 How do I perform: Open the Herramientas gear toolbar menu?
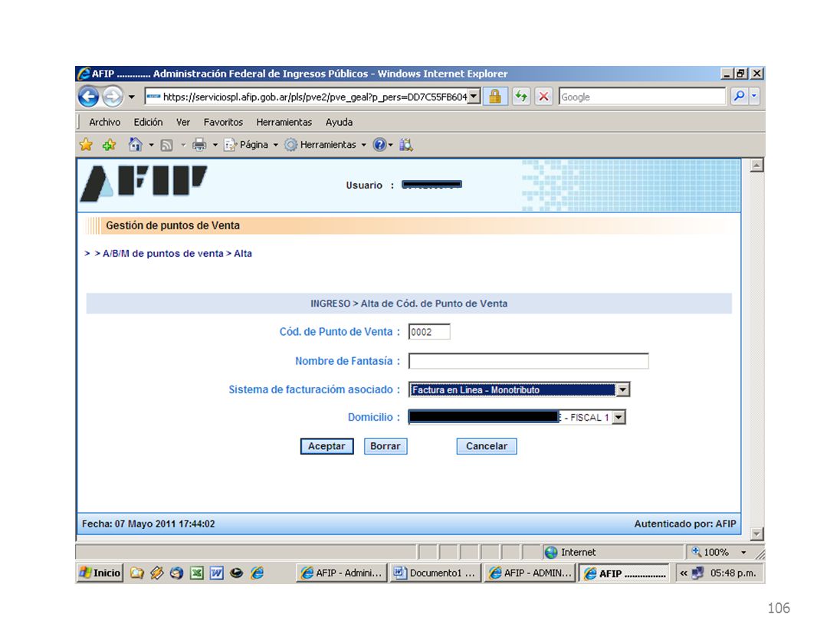pos(325,145)
